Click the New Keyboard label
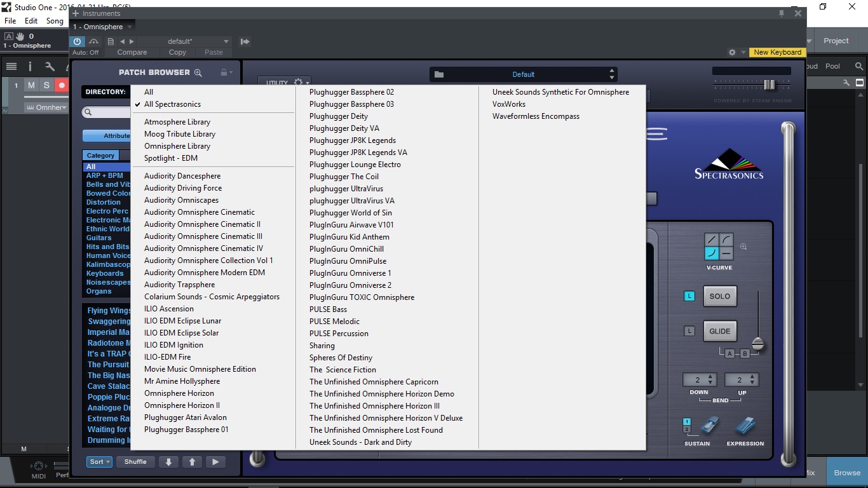 (777, 52)
